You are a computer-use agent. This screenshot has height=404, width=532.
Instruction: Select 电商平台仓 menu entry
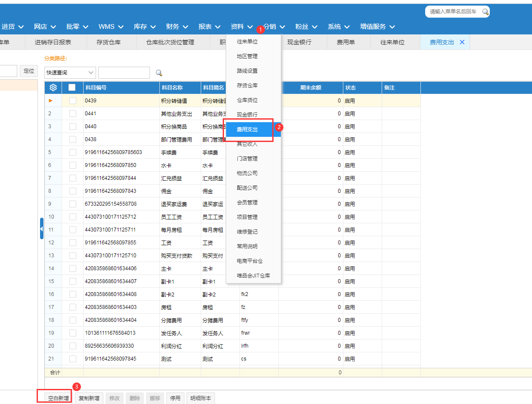[x=253, y=261]
